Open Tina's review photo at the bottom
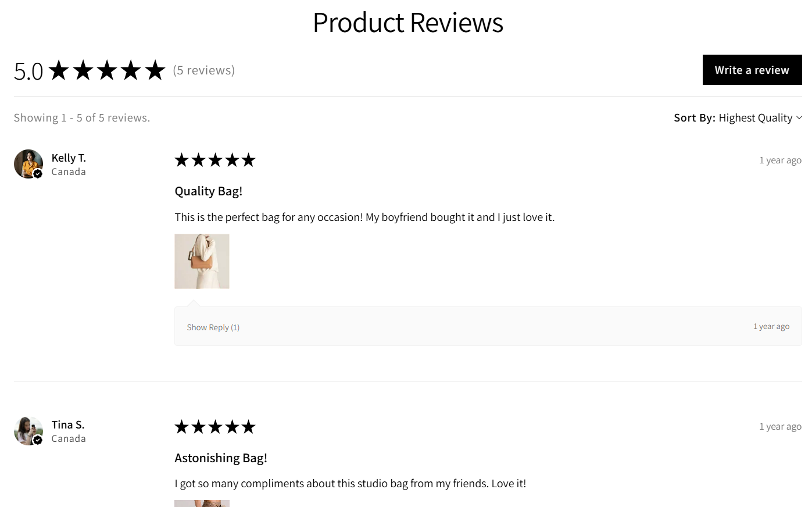The height and width of the screenshot is (507, 812). [202, 504]
